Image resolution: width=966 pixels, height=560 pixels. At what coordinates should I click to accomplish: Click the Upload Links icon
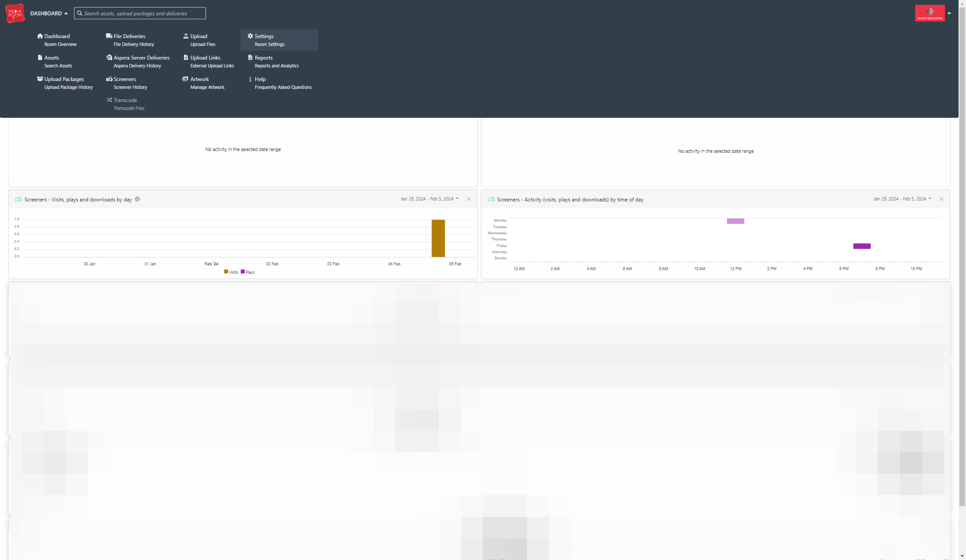(x=186, y=57)
